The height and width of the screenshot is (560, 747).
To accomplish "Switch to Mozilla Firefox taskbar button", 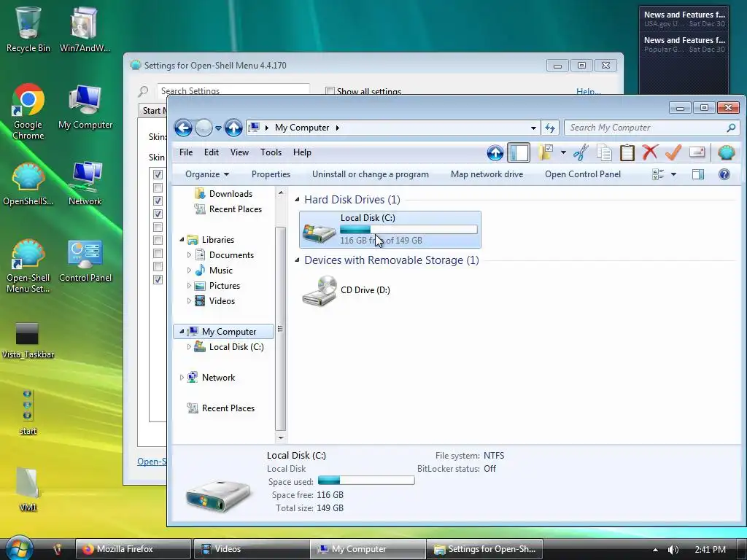I will [133, 549].
